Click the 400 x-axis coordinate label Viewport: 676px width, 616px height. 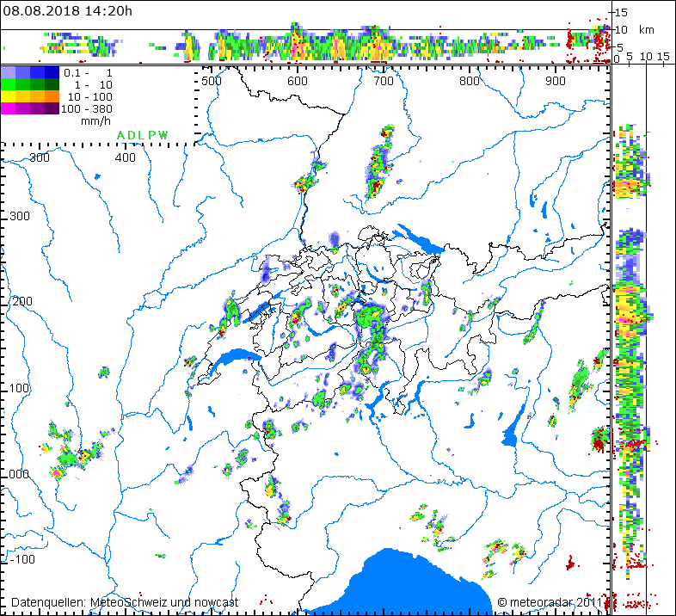coord(126,158)
